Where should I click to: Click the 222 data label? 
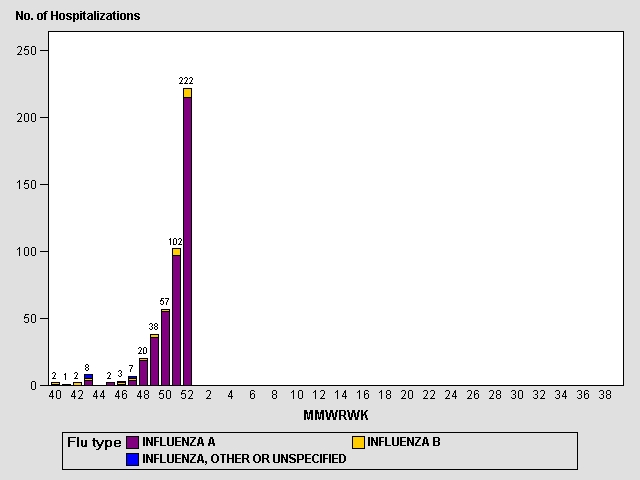click(186, 80)
